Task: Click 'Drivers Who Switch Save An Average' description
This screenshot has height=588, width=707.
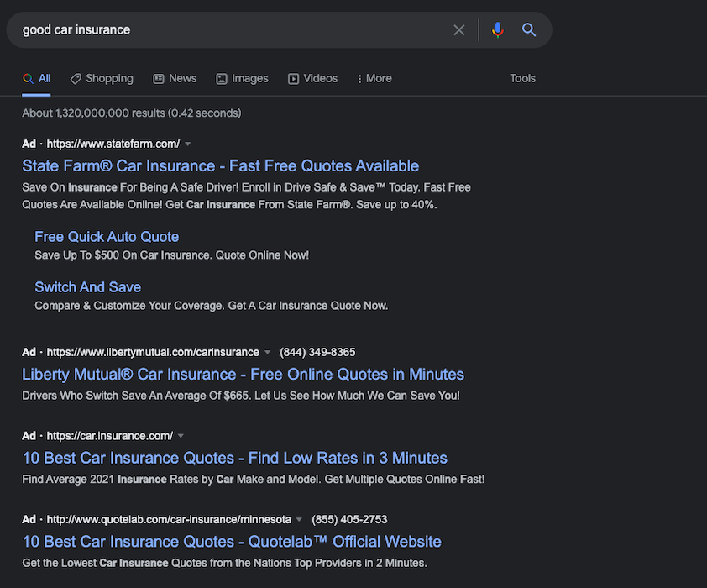Action: pos(241,396)
